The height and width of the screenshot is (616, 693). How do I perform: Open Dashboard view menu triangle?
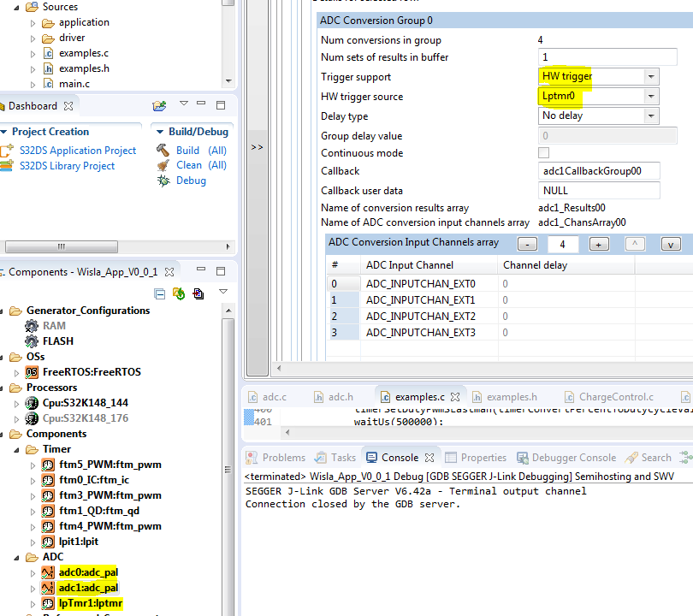tap(184, 104)
